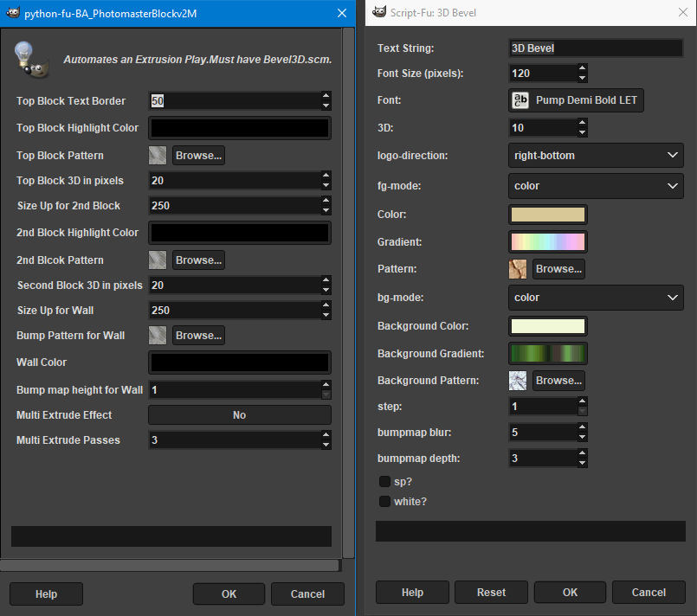Click GIMP icon in Script-Fu 3D Bevel title bar
The image size is (697, 616).
point(378,12)
